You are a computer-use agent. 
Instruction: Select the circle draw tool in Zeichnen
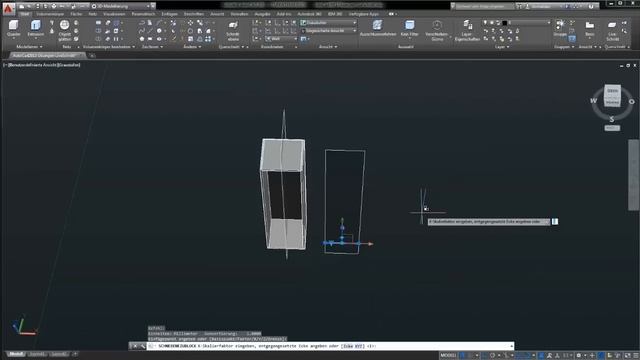tap(159, 31)
